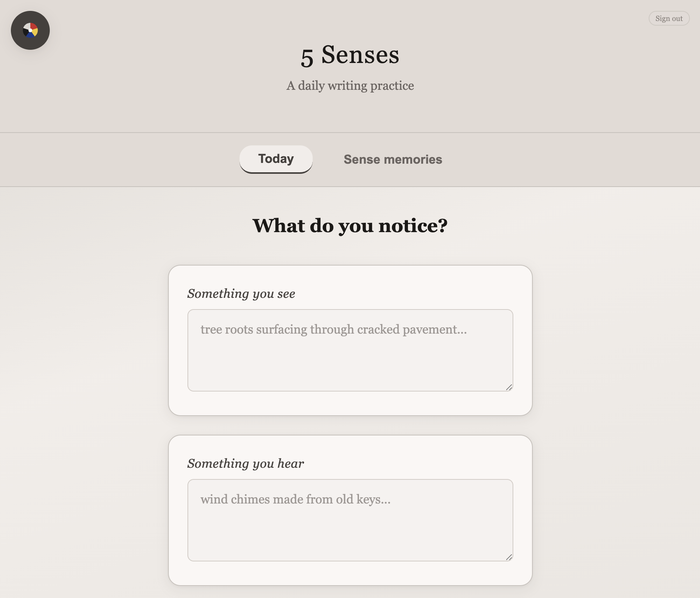
Task: Click the red wedge of the color wheel
Action: point(33,26)
